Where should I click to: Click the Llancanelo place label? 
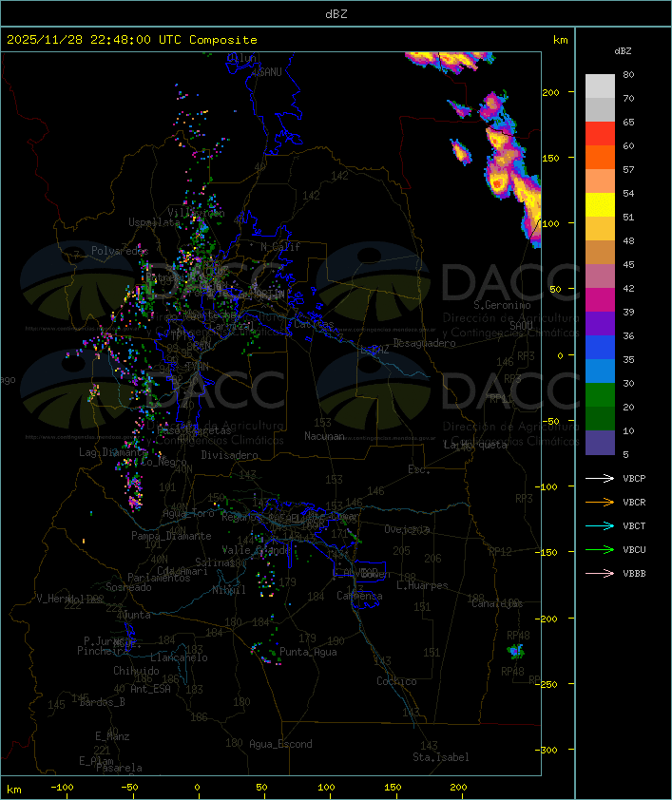(x=179, y=657)
